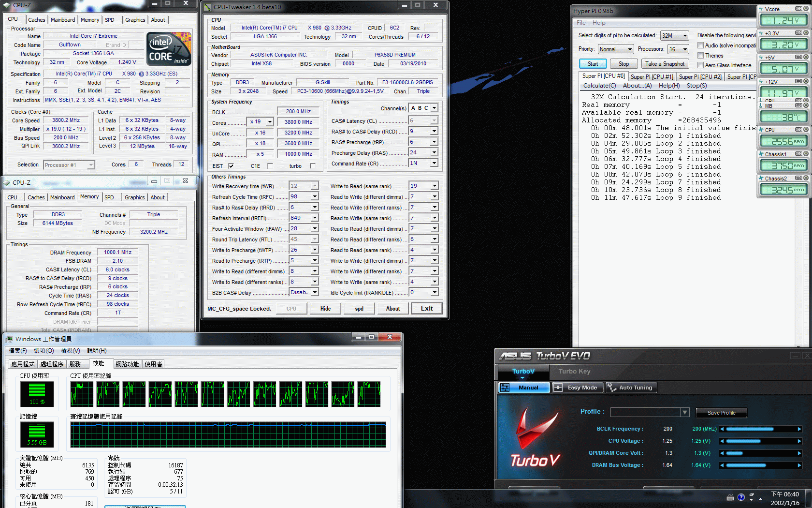Decrease CPU Voltage with left arrow
The image size is (812, 508).
click(722, 441)
